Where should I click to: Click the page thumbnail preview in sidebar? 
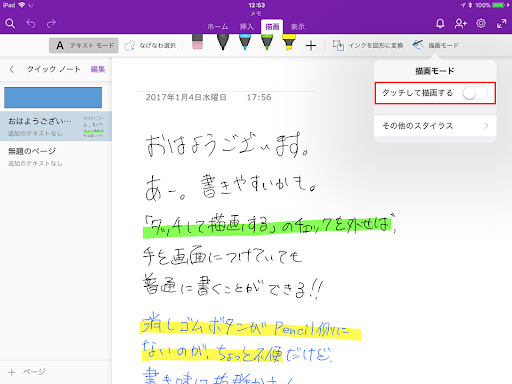pos(93,126)
